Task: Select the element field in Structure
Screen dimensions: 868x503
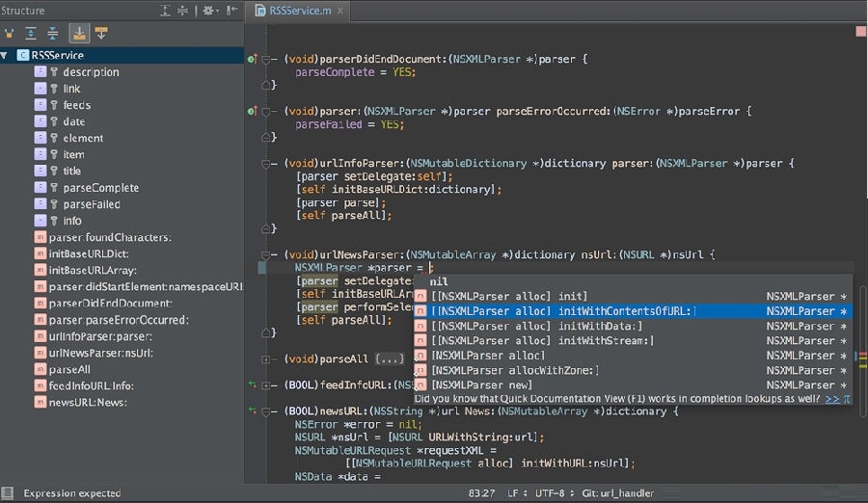Action: 83,139
